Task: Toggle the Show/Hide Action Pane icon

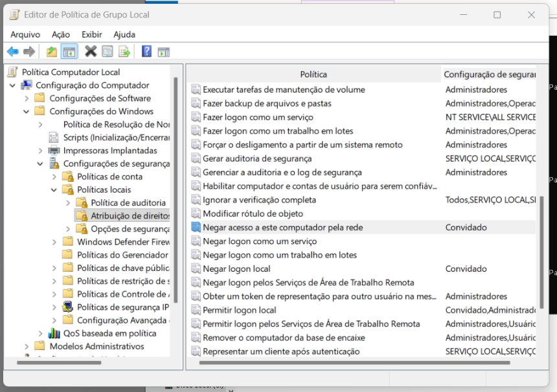Action: [163, 52]
